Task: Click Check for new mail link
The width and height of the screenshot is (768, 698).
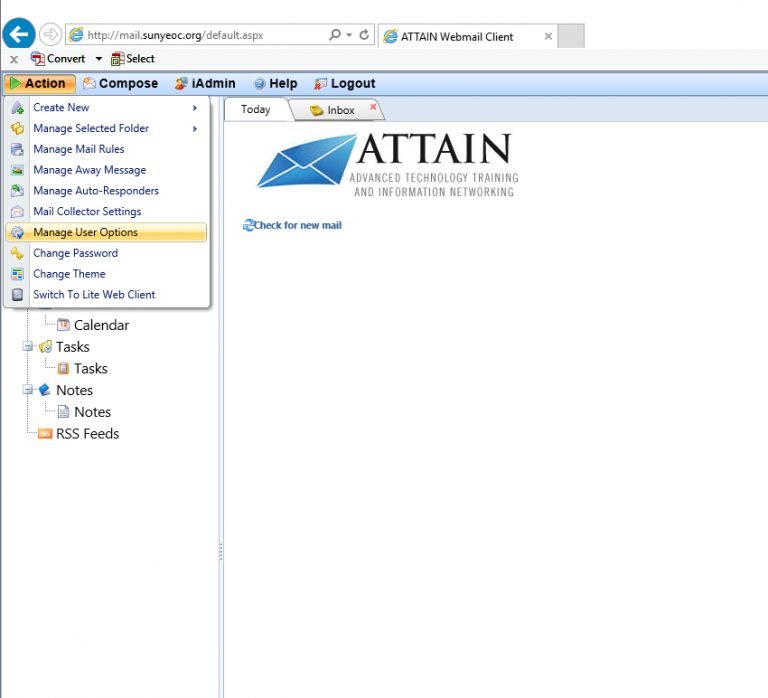Action: click(298, 225)
